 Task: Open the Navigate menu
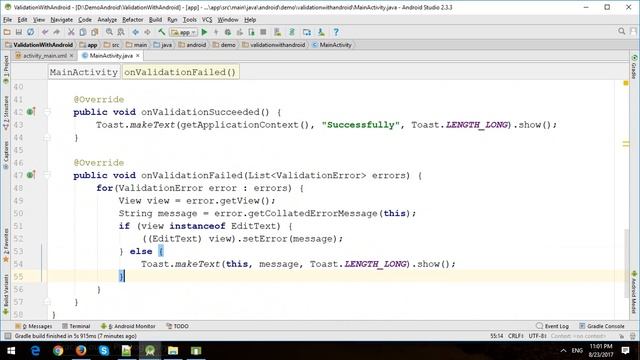coord(62,20)
